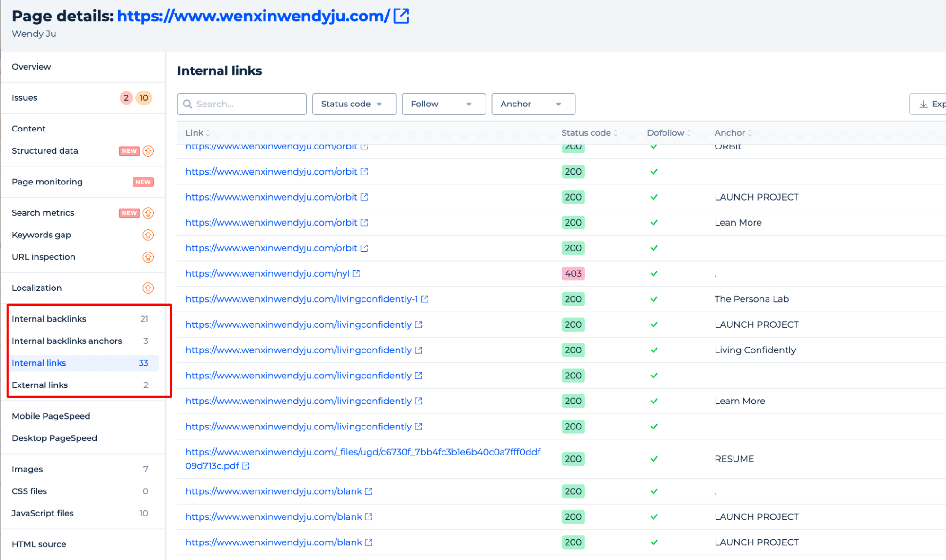The image size is (946, 560).
Task: Click dofollow checkmark on RESUME row
Action: click(654, 459)
